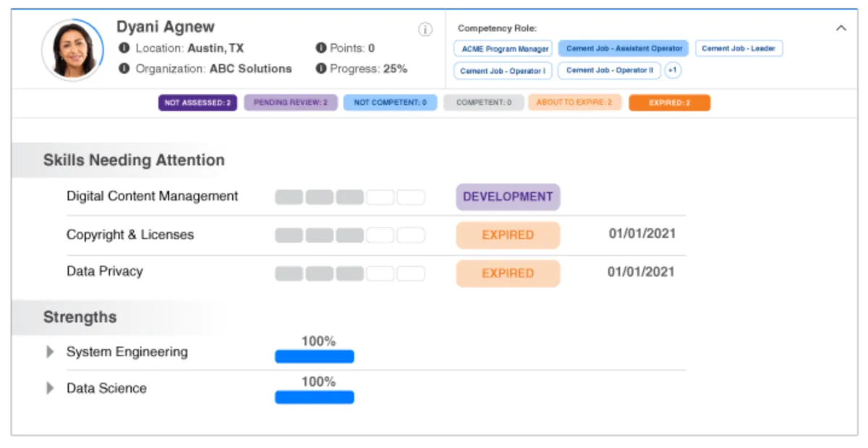Screen dimensions: 868x448
Task: Expand the System Engineering strength
Action: tap(50, 352)
